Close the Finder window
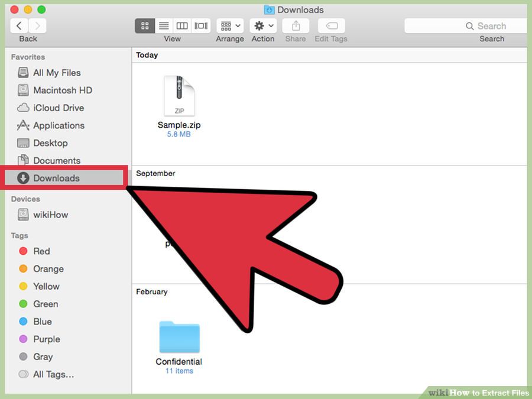The height and width of the screenshot is (399, 532). pyautogui.click(x=15, y=9)
